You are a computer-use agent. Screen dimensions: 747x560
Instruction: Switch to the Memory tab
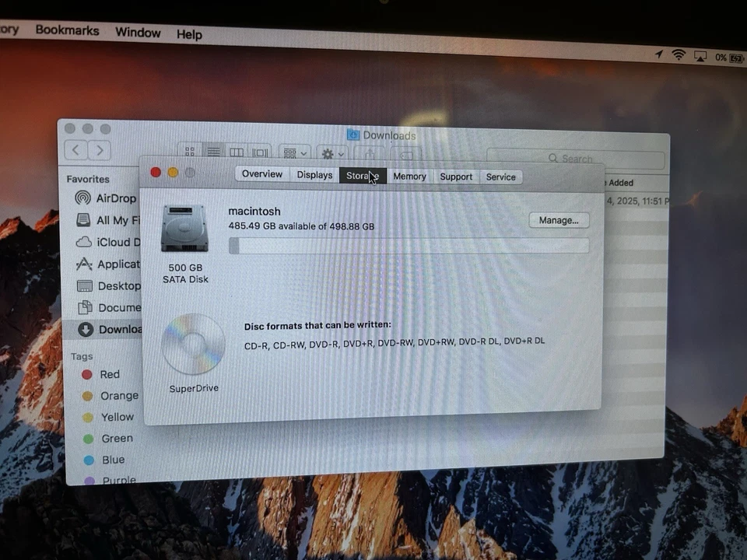tap(409, 177)
